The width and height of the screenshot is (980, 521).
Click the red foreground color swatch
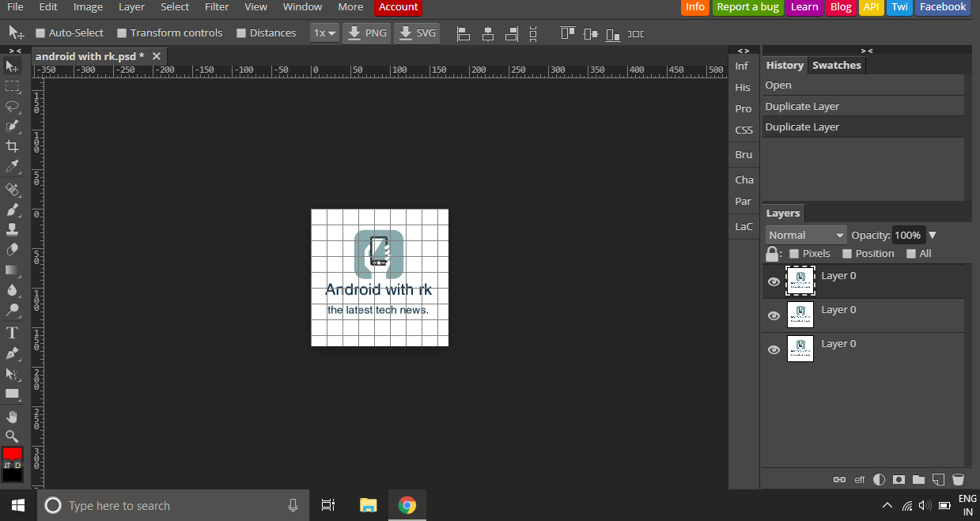[12, 454]
